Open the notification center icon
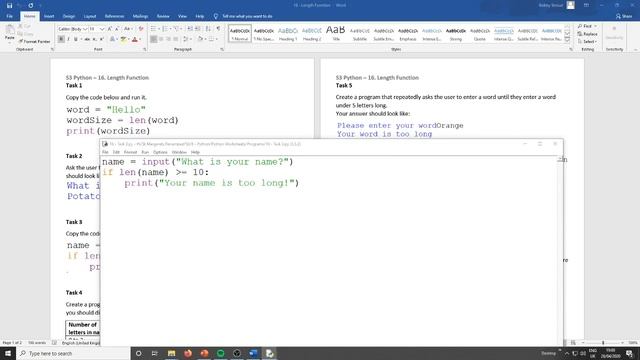Viewport: 640px width, 360px height. click(629, 353)
